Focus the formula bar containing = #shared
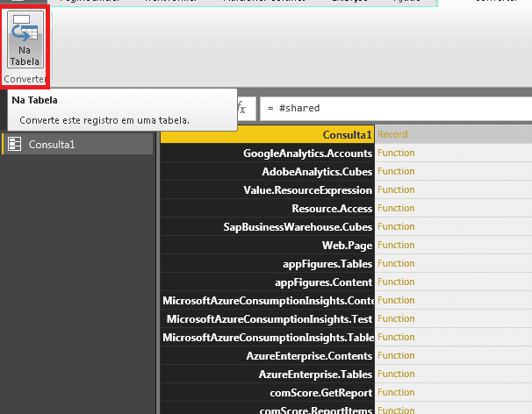Screen dimensions: 532x414 [396, 108]
